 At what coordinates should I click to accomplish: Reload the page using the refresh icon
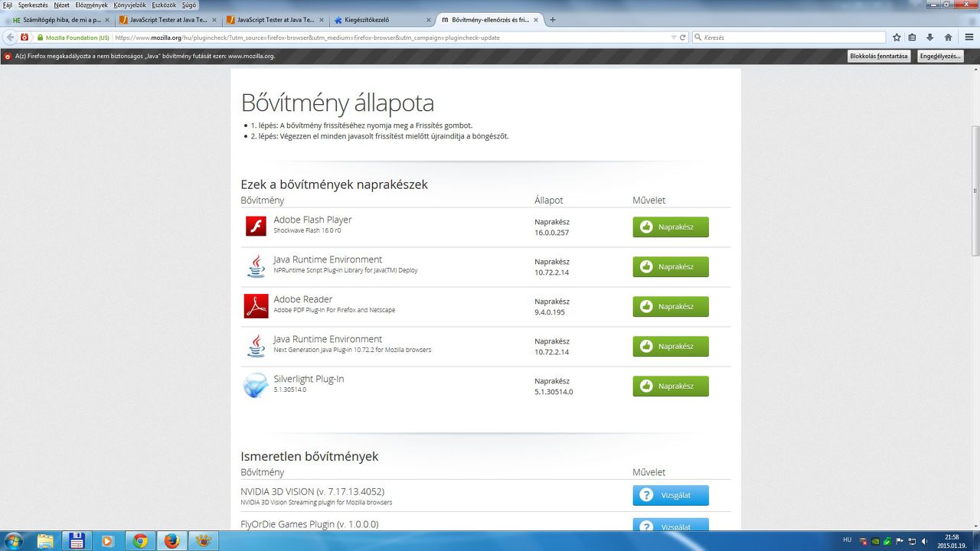click(x=683, y=37)
